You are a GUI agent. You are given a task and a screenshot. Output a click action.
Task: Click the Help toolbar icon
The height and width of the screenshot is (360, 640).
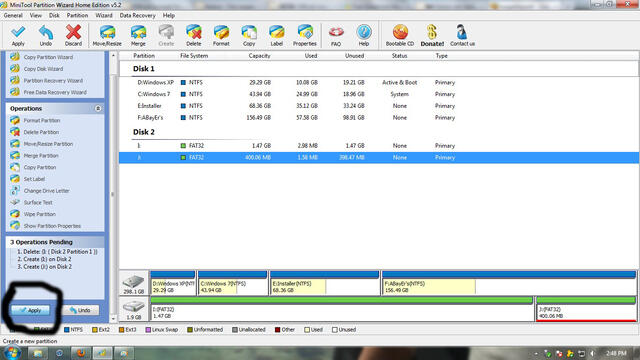[x=364, y=36]
